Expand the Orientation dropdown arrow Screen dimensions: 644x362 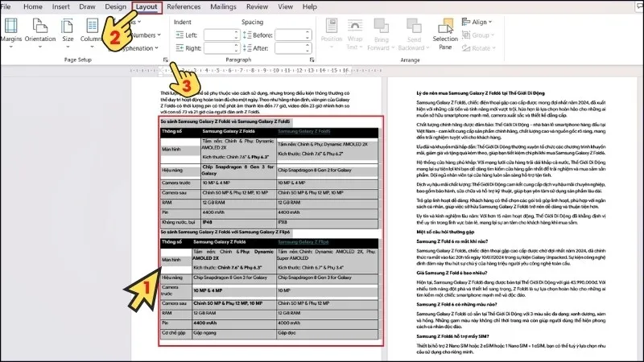pos(39,47)
